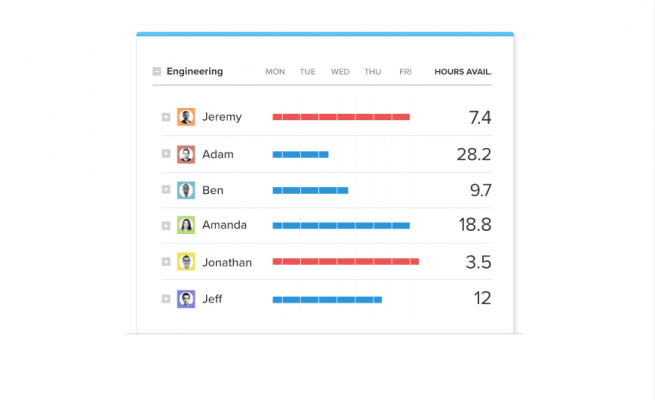Expand Jonathan's row
This screenshot has height=400, width=655.
pos(166,262)
